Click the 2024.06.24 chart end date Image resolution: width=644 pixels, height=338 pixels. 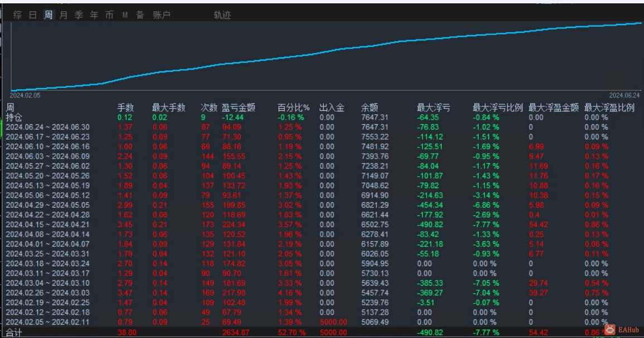tap(624, 95)
